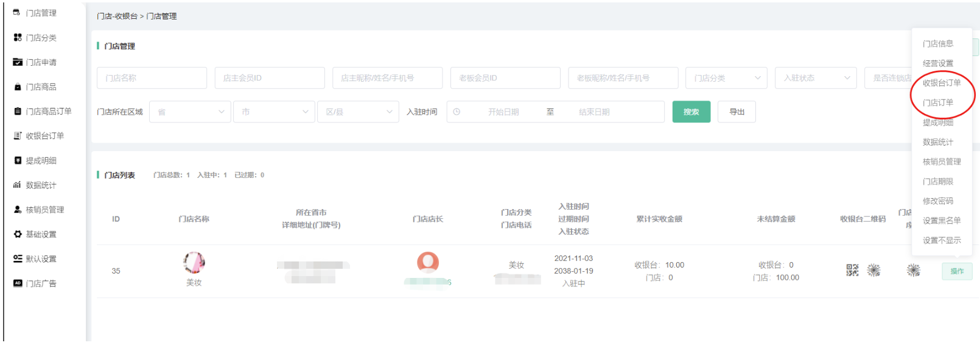Expand the 门店分类 filter dropdown
The height and width of the screenshot is (348, 980).
[726, 78]
